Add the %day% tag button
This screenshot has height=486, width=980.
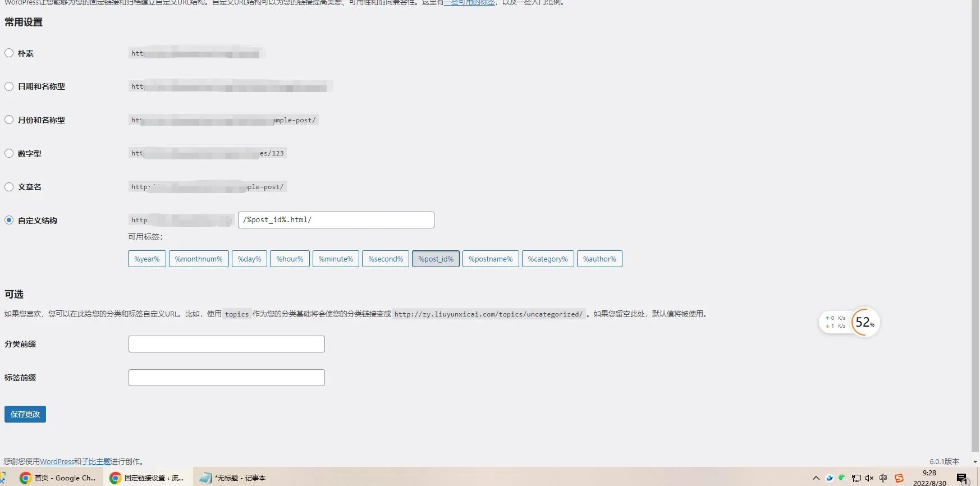point(249,259)
